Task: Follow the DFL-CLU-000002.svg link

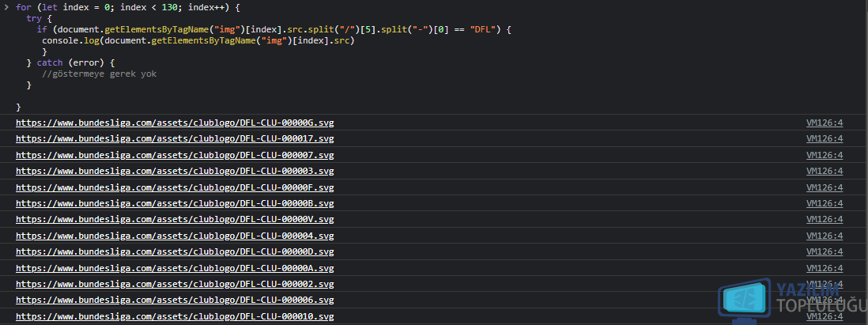Action: point(175,284)
